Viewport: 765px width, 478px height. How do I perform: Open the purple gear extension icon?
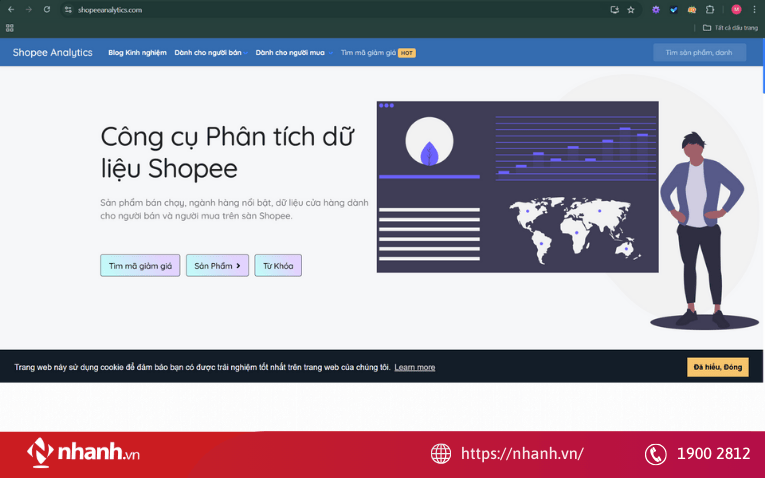[656, 10]
